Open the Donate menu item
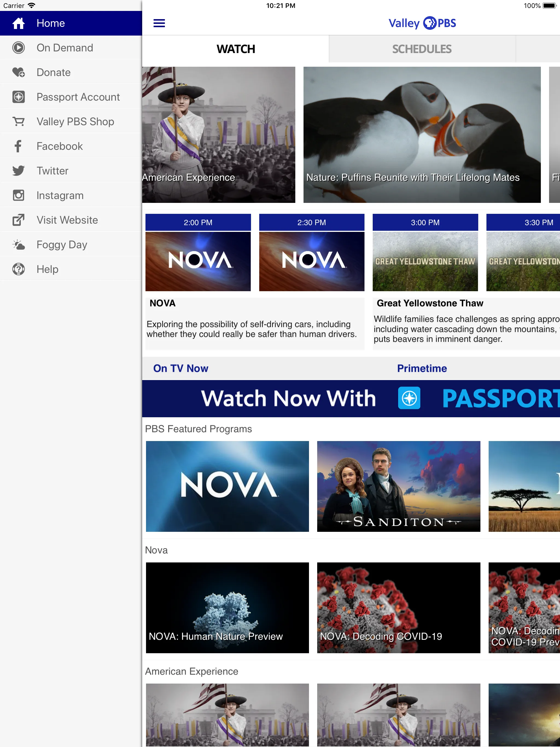 coord(71,72)
